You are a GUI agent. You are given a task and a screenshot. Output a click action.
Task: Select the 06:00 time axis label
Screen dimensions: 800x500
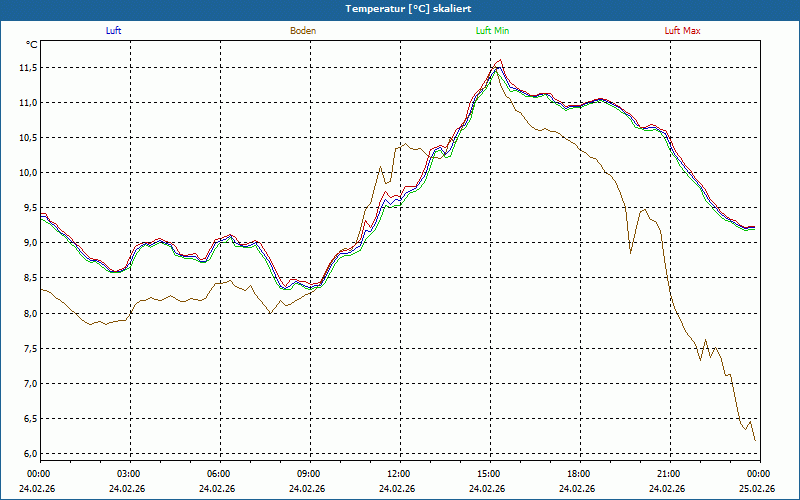(x=218, y=473)
